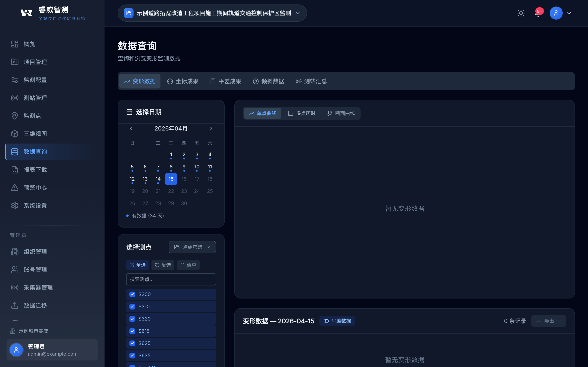Open the 采集器管理 collector management page

coord(38,287)
